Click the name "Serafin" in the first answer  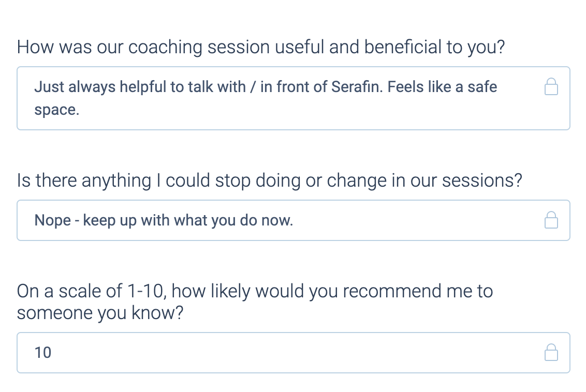tap(356, 87)
